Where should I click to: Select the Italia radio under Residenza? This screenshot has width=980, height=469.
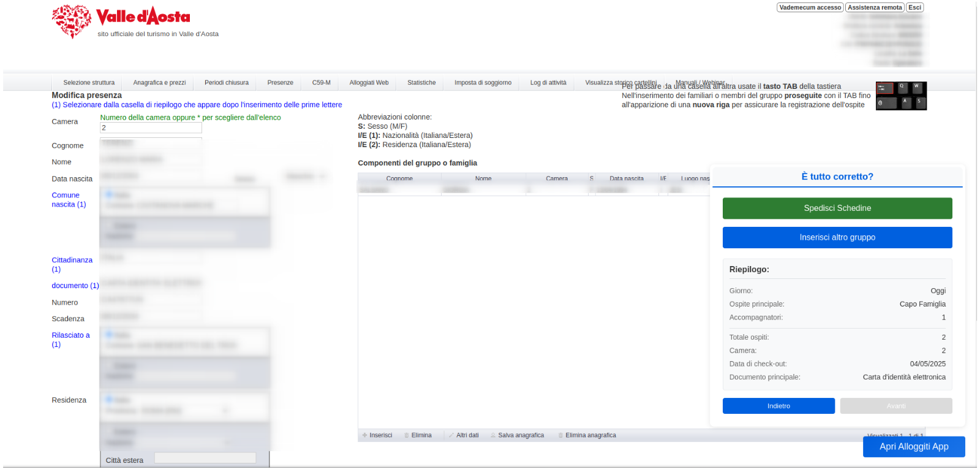pyautogui.click(x=109, y=399)
